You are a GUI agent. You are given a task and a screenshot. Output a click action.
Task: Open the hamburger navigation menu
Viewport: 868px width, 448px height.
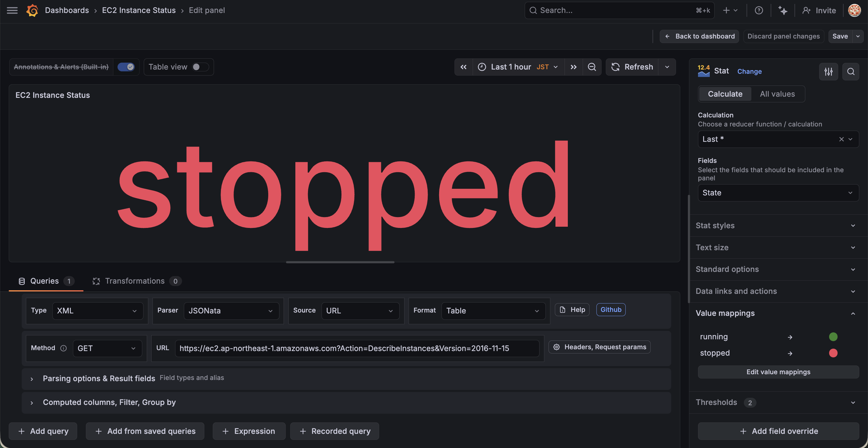(12, 11)
